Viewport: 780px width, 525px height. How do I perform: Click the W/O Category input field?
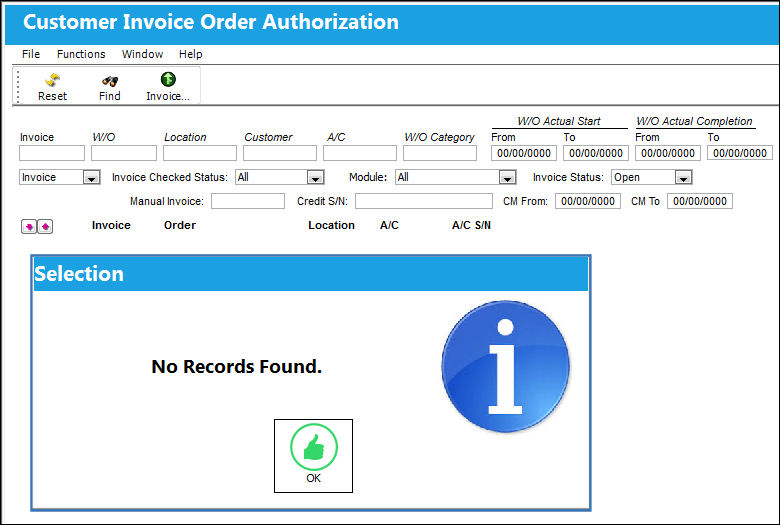[440, 153]
